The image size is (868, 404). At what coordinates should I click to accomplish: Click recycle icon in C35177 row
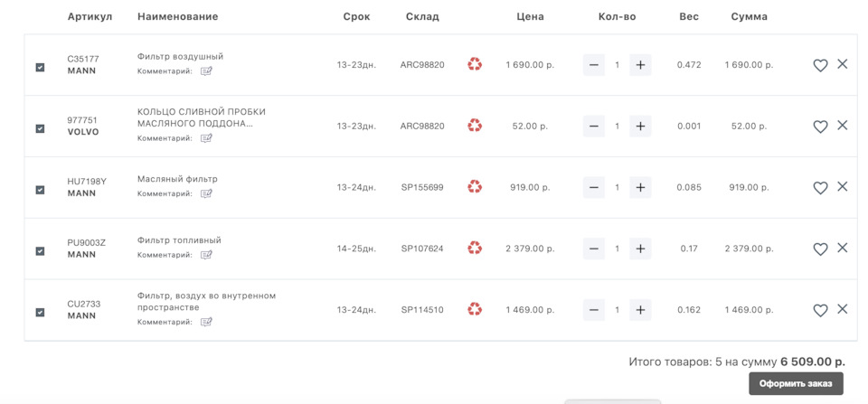click(475, 64)
